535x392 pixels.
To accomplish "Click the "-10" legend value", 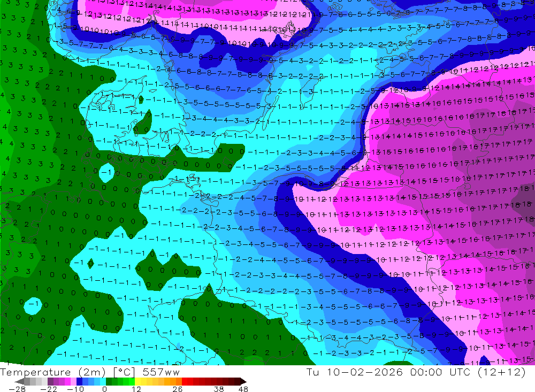I will tap(75, 389).
